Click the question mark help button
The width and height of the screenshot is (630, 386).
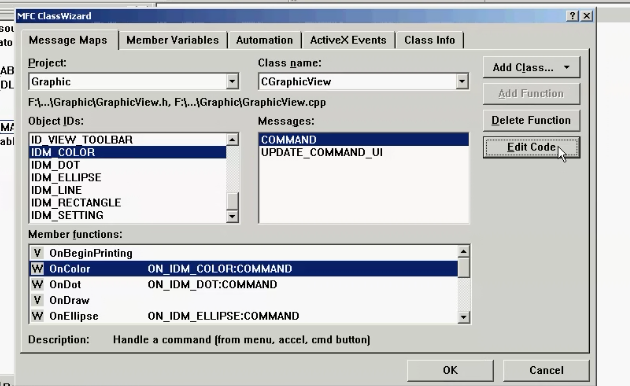pos(572,16)
